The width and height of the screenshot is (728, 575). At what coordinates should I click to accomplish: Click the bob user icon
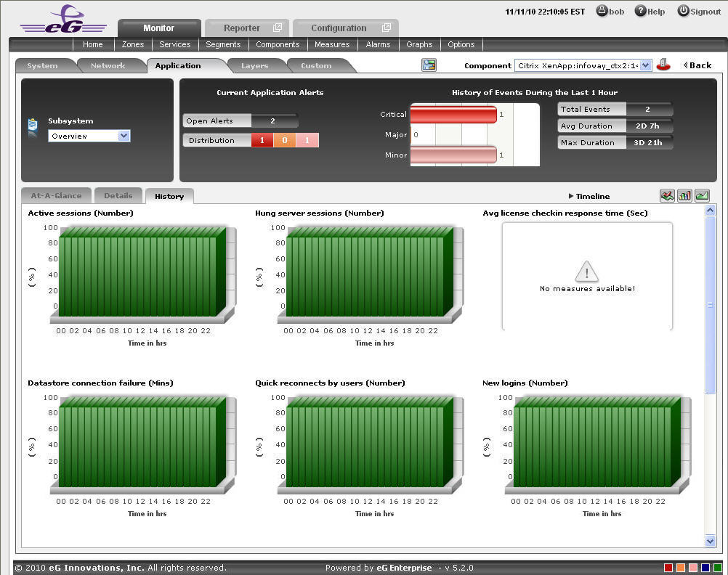pyautogui.click(x=602, y=11)
